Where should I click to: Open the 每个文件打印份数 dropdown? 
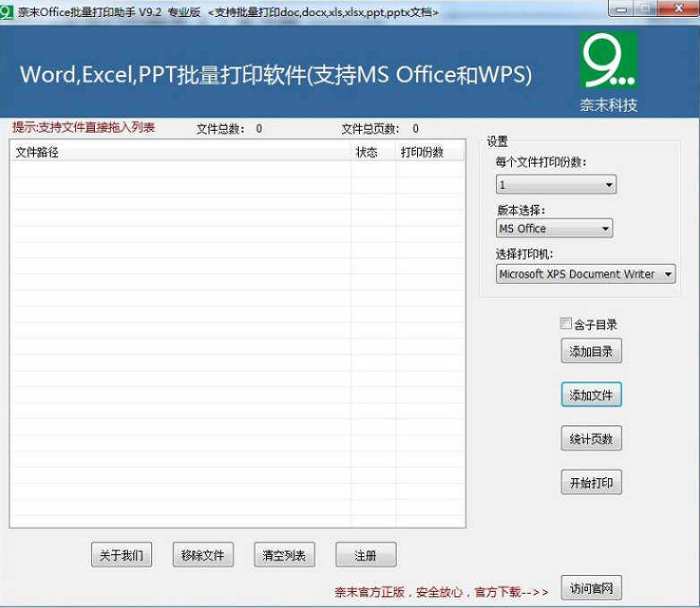tap(556, 184)
